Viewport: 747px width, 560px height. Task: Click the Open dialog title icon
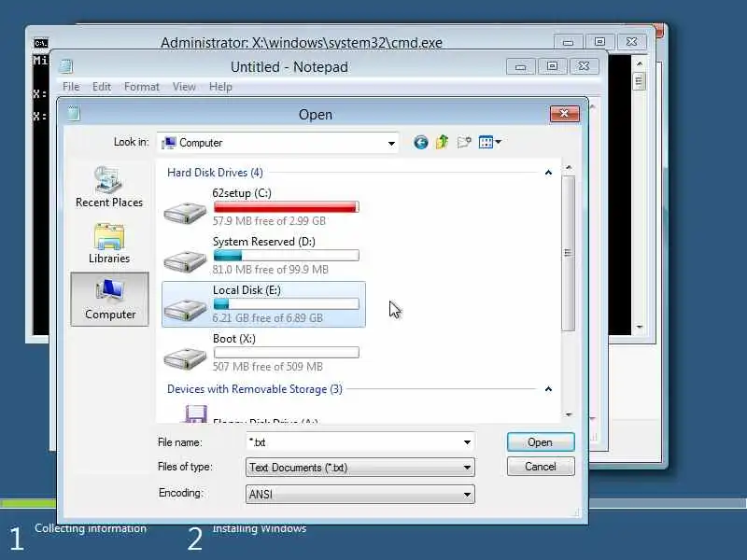[x=73, y=113]
